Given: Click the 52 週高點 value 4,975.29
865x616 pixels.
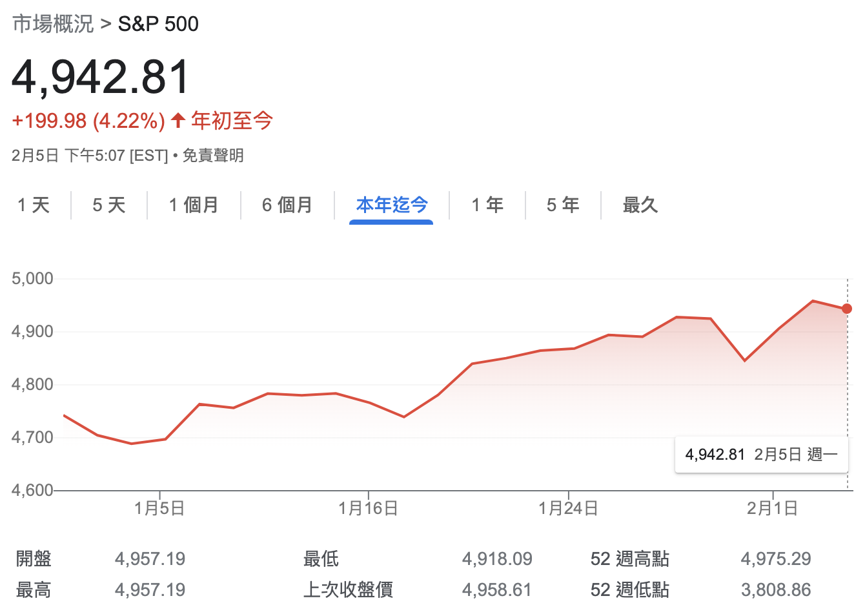Looking at the screenshot, I should pos(776,559).
